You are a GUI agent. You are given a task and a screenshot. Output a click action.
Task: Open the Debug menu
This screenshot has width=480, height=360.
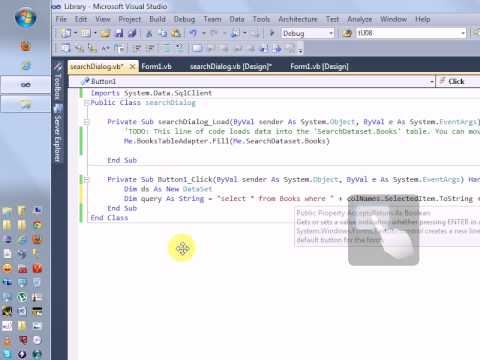click(x=184, y=19)
